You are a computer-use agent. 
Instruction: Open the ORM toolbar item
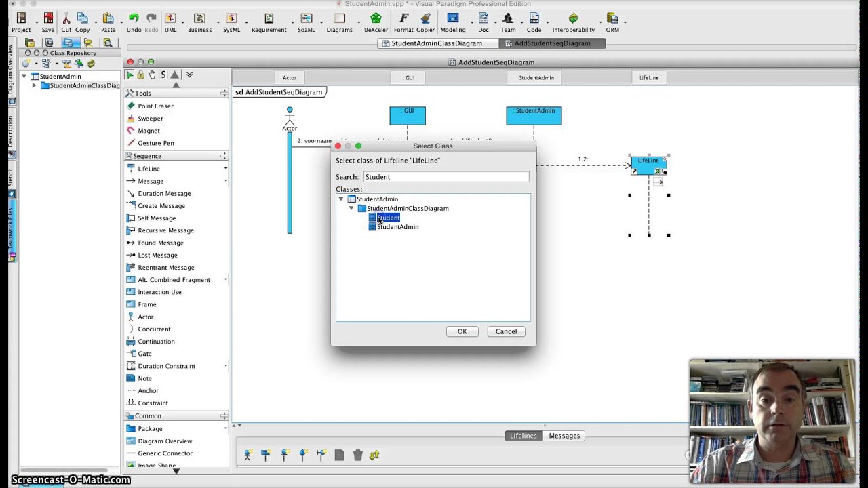(612, 22)
